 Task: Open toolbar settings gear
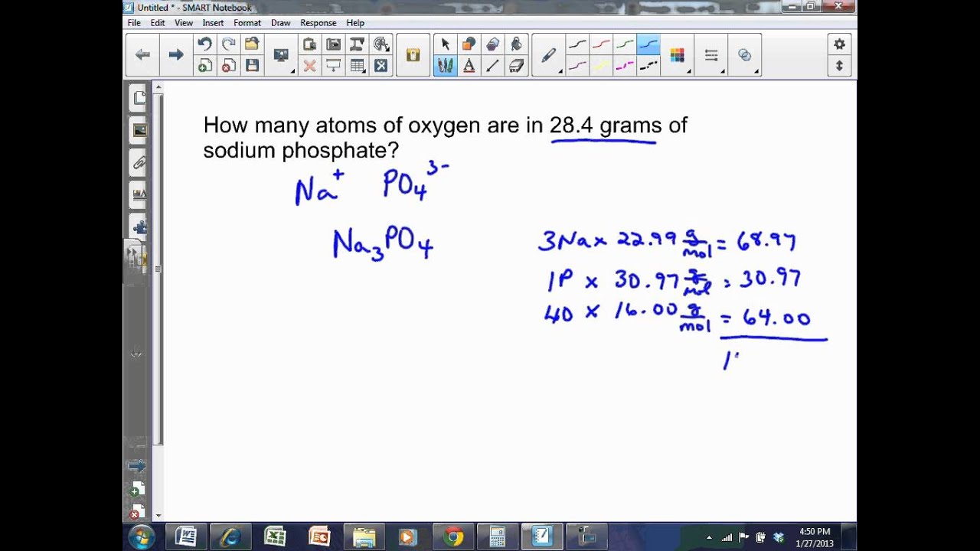coord(839,44)
